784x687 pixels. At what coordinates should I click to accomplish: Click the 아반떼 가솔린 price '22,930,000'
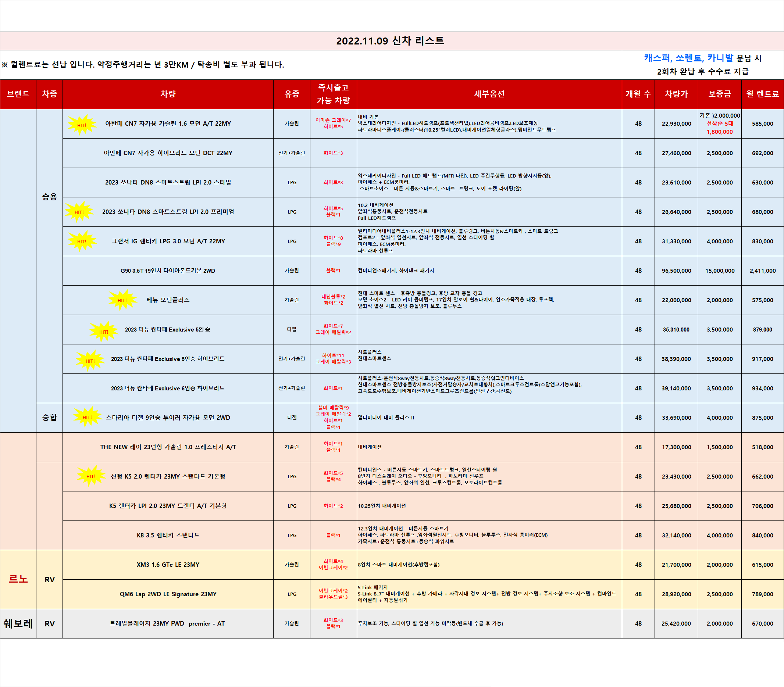pyautogui.click(x=677, y=124)
